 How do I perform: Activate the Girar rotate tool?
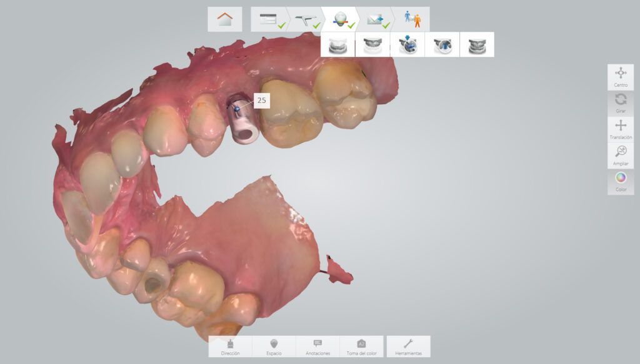(x=621, y=103)
